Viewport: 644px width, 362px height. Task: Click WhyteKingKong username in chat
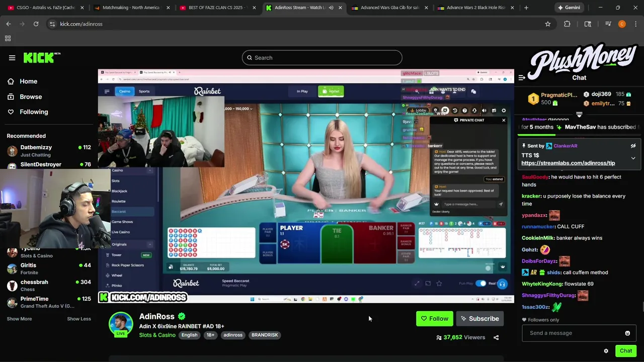(542, 284)
